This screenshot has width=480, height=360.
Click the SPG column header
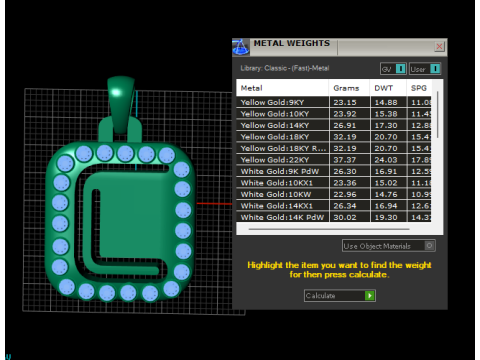(x=419, y=88)
